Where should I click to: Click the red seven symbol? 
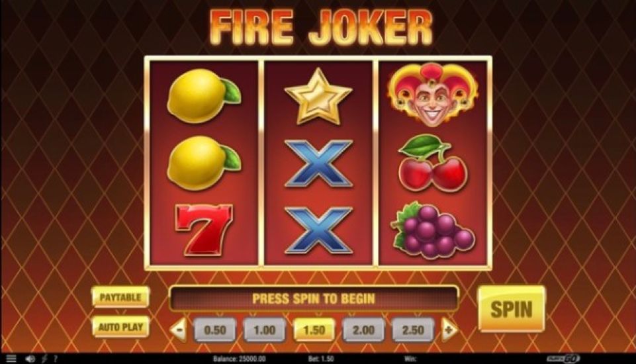point(204,230)
